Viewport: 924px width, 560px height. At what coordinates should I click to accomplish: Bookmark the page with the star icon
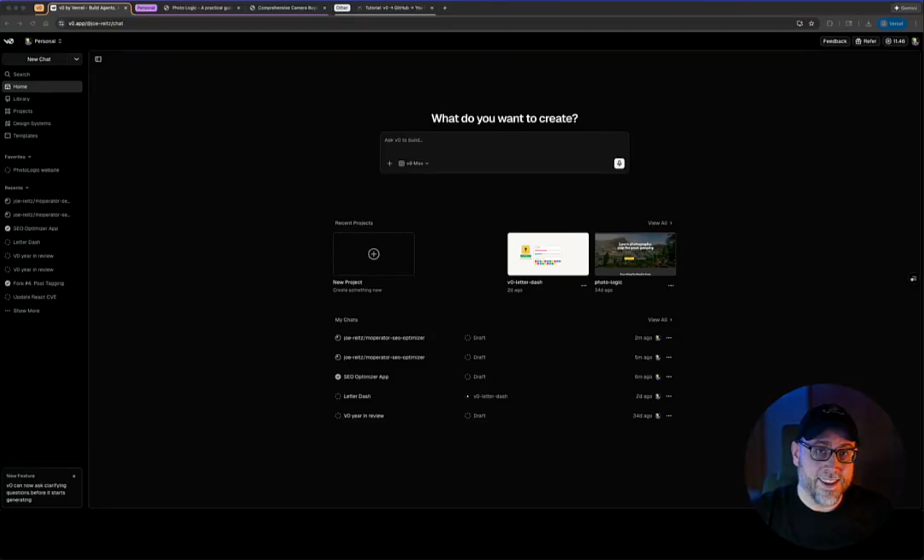click(x=812, y=24)
